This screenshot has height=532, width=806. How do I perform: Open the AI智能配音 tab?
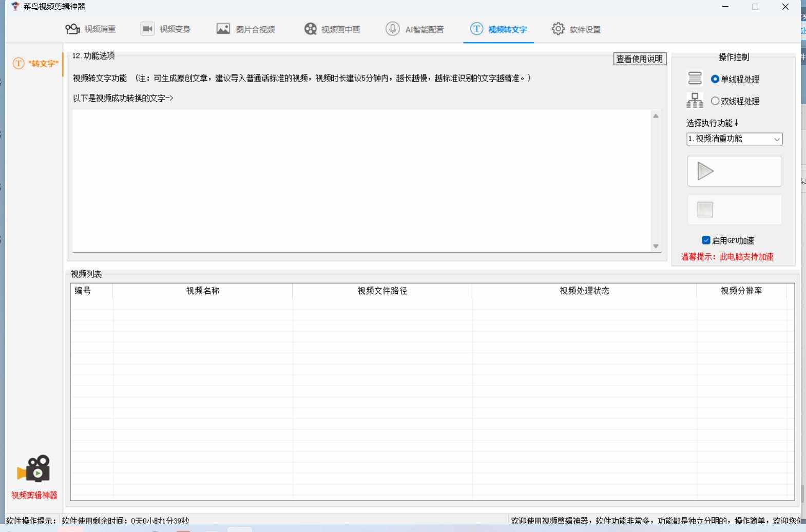(415, 29)
